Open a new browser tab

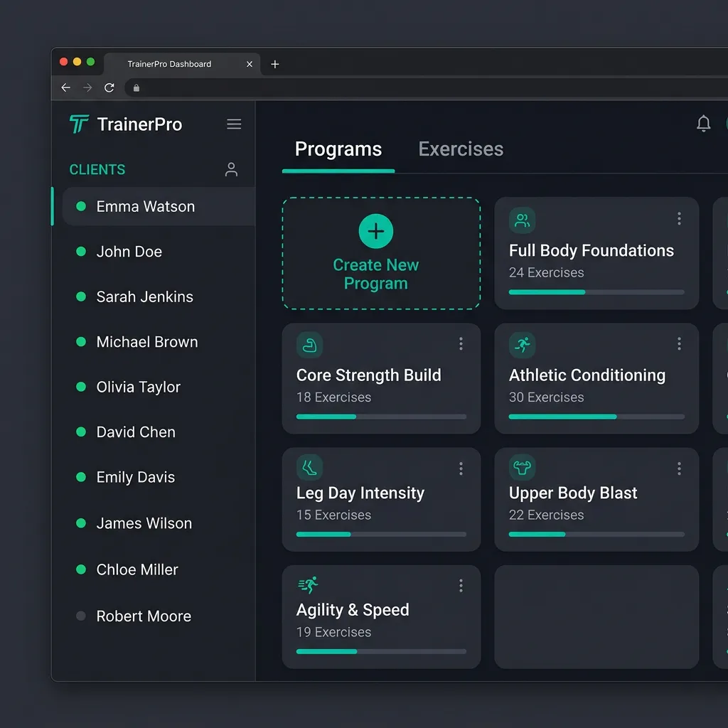point(275,64)
